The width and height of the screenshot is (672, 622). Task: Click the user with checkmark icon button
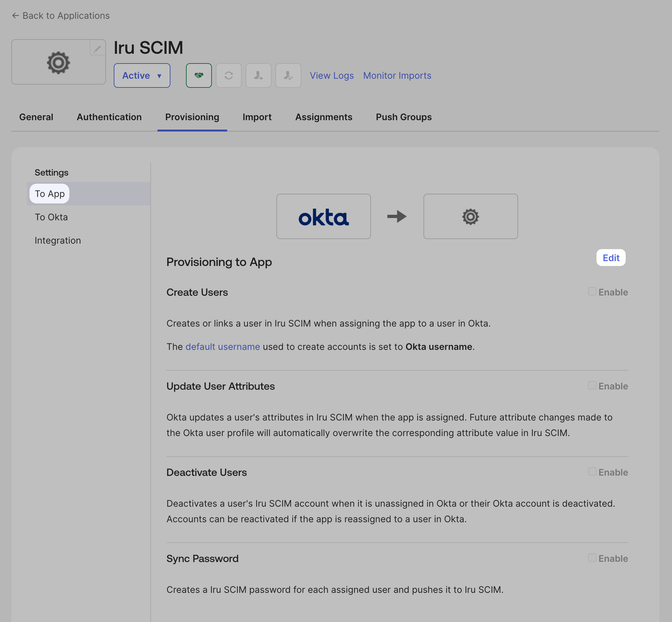[288, 75]
